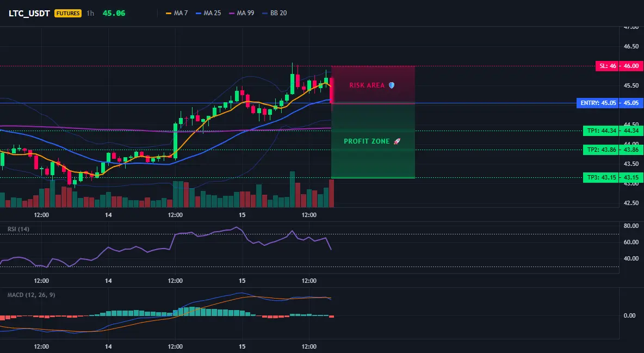The image size is (644, 353).
Task: Click the TP3: 43.15 target label
Action: [x=601, y=177]
